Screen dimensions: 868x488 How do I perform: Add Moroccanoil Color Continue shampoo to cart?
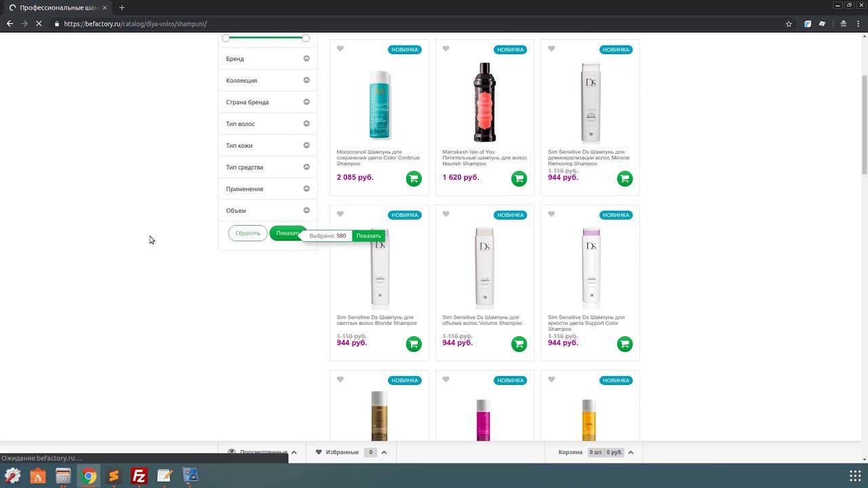[414, 179]
